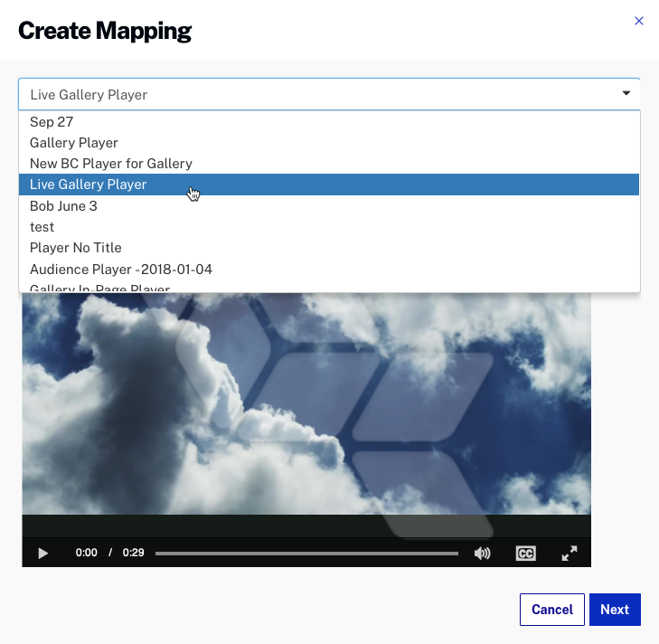Pick New BC Player for Gallery

coord(111,164)
